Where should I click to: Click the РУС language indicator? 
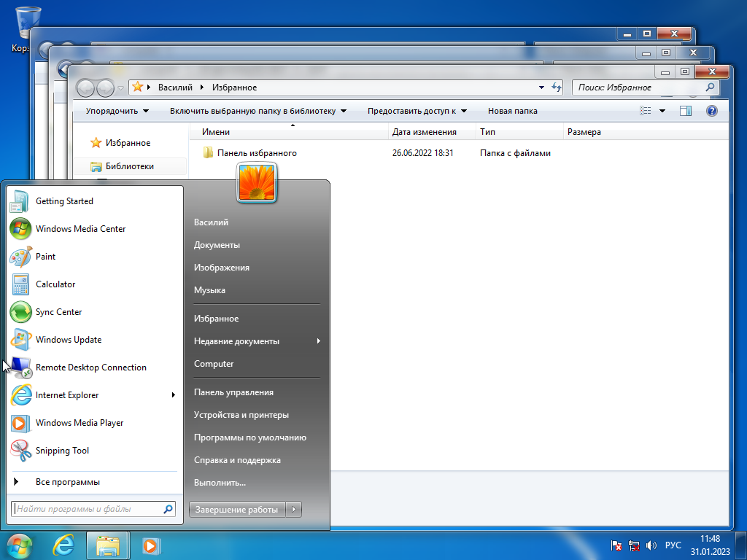[x=673, y=545]
